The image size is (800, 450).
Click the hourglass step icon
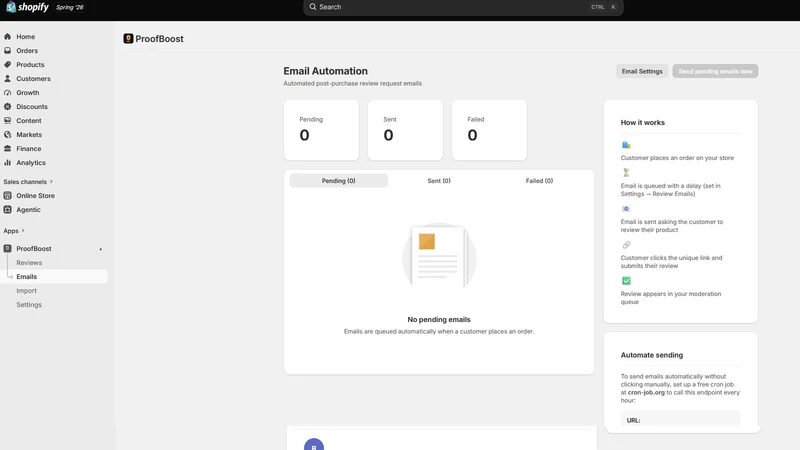[626, 172]
